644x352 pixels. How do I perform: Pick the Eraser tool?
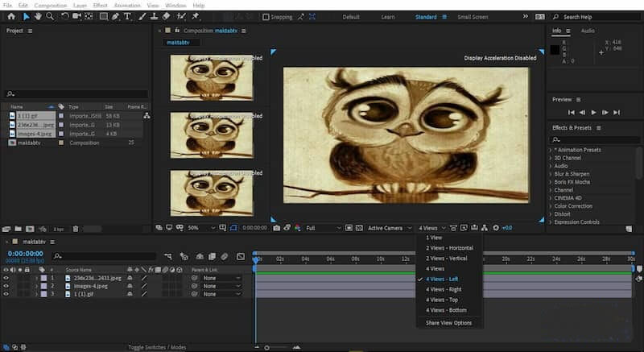click(166, 16)
